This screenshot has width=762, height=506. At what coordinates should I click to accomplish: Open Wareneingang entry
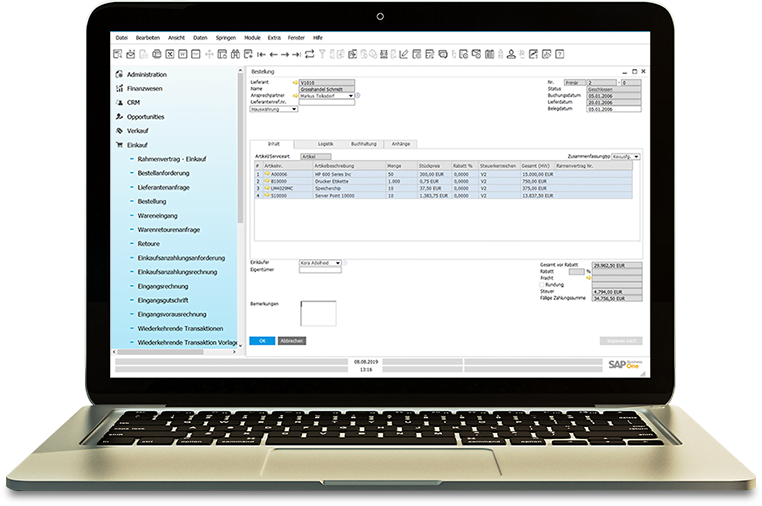(157, 215)
